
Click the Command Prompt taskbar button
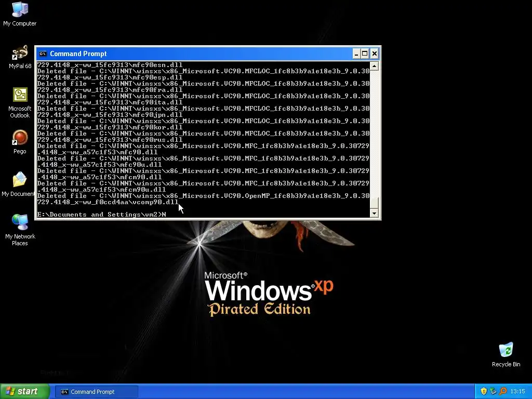click(x=97, y=392)
